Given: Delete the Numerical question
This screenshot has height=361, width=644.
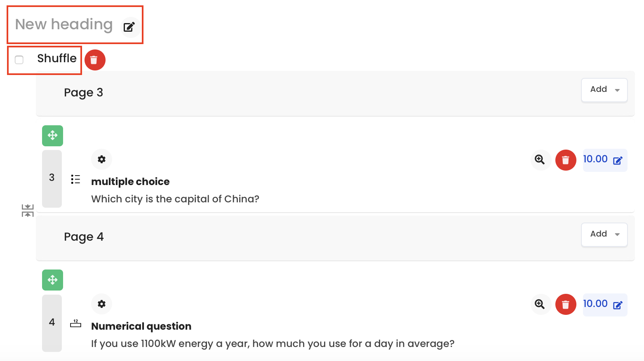Looking at the screenshot, I should click(566, 305).
